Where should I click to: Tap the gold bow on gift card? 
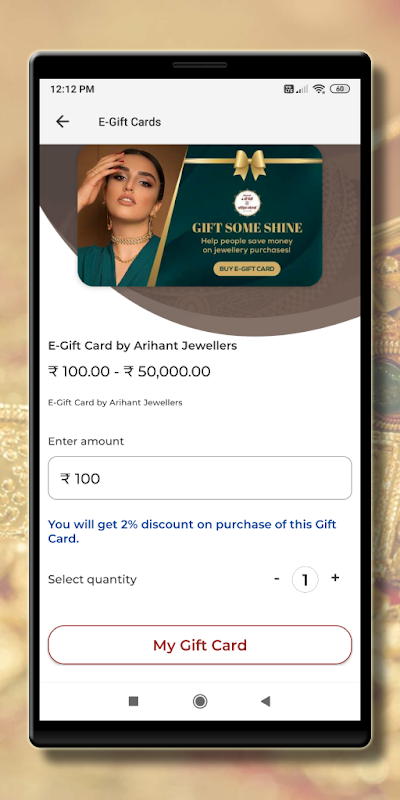[x=249, y=164]
